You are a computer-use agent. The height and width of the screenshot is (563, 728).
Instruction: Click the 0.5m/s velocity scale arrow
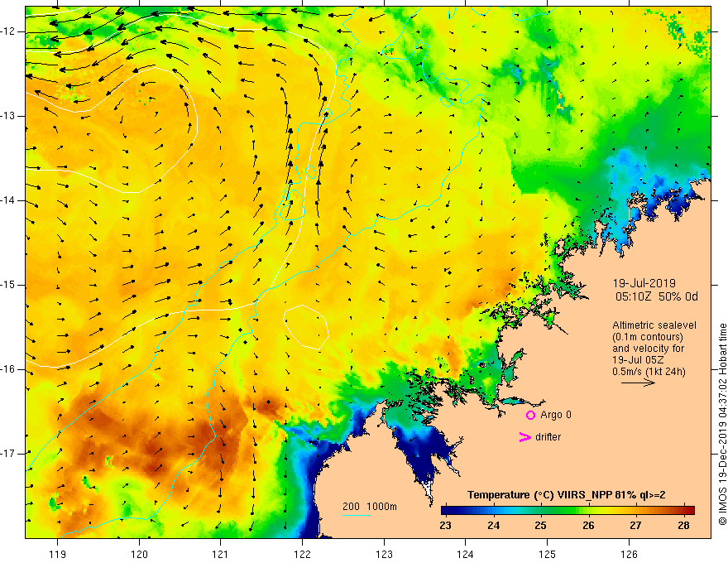(x=638, y=383)
